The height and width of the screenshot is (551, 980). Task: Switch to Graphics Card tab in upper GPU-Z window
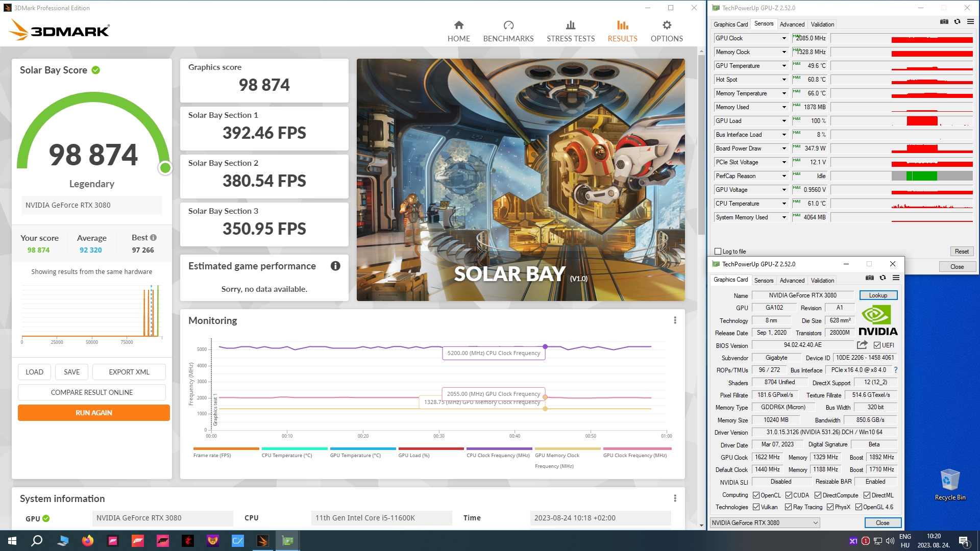[730, 24]
